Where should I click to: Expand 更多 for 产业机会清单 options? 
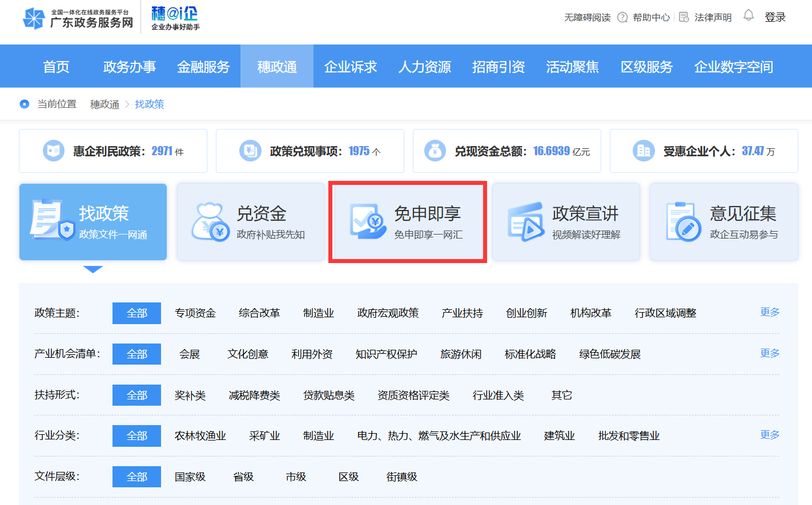769,353
